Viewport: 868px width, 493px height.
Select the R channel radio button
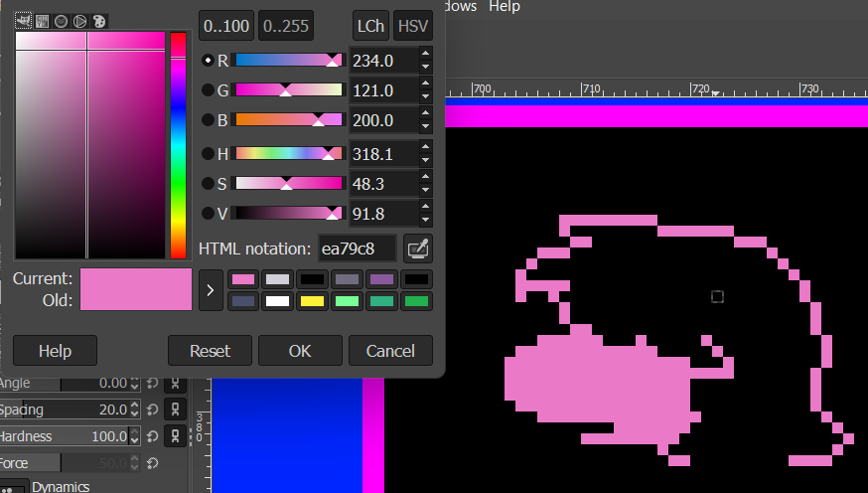(x=208, y=61)
